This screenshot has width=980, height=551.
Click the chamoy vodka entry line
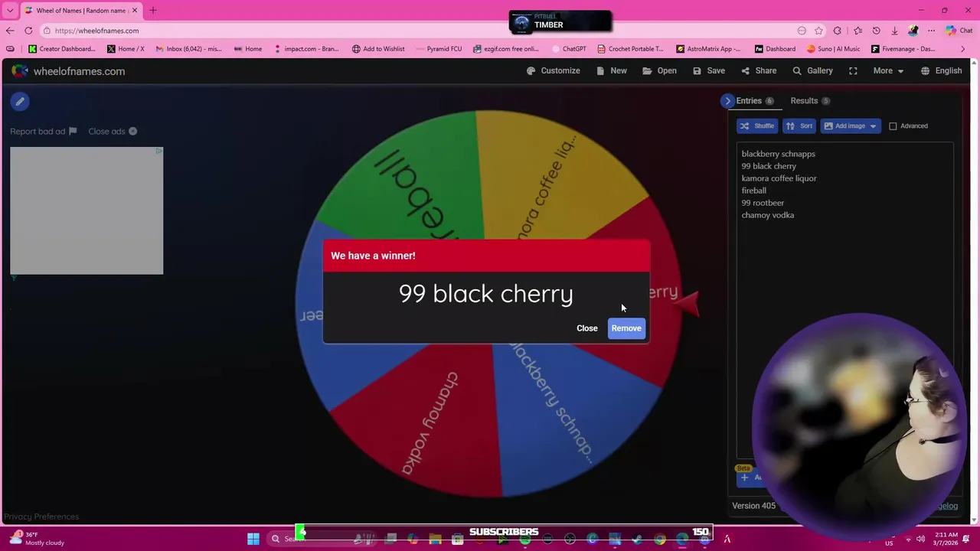tap(767, 215)
